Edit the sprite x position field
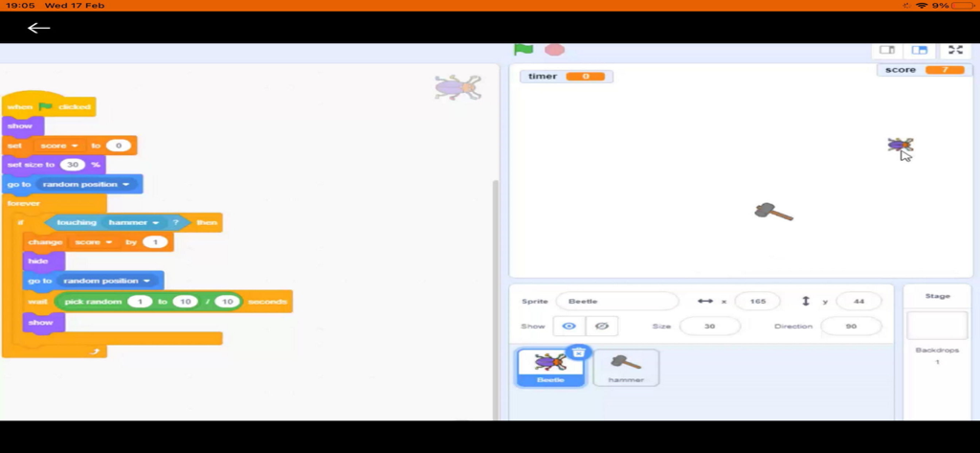The image size is (980, 453). click(x=758, y=301)
